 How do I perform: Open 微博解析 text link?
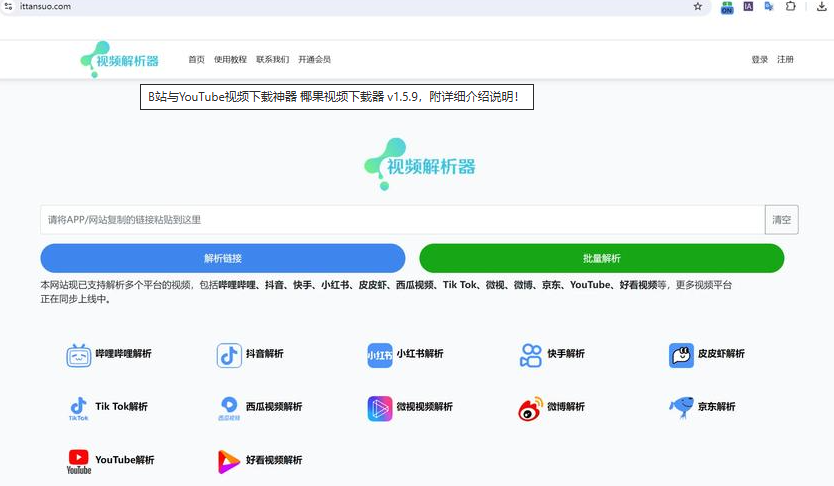[x=566, y=407]
